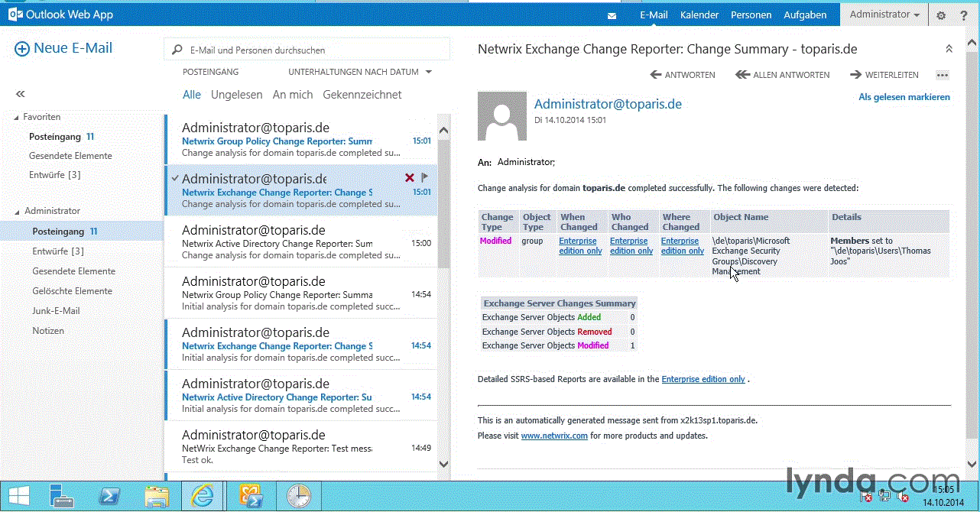980x512 pixels.
Task: Filter messages by Ungelesen
Action: coord(236,95)
